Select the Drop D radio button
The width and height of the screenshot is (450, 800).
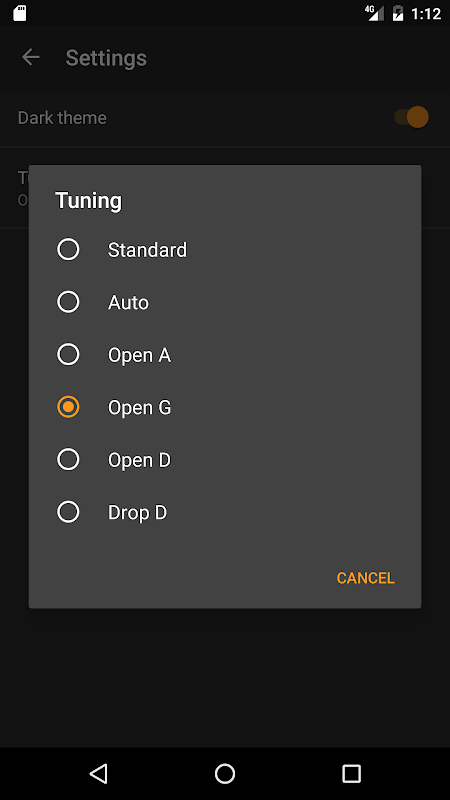[x=68, y=512]
